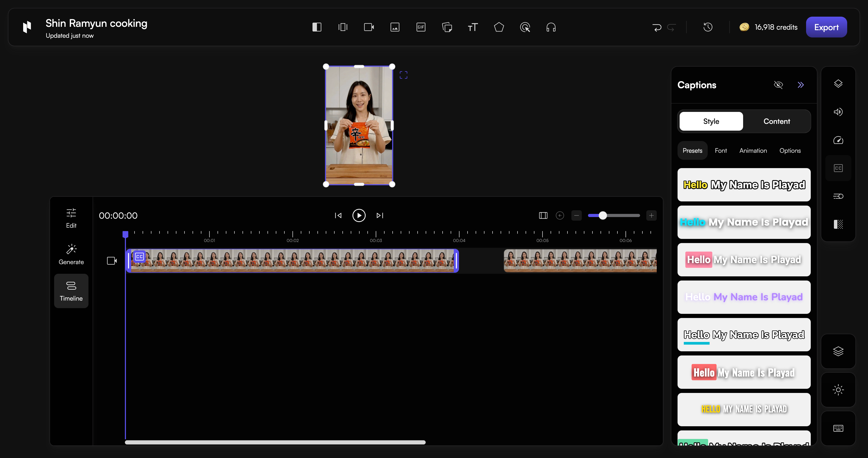Open the Edit panel
Image resolution: width=868 pixels, height=458 pixels.
[71, 218]
